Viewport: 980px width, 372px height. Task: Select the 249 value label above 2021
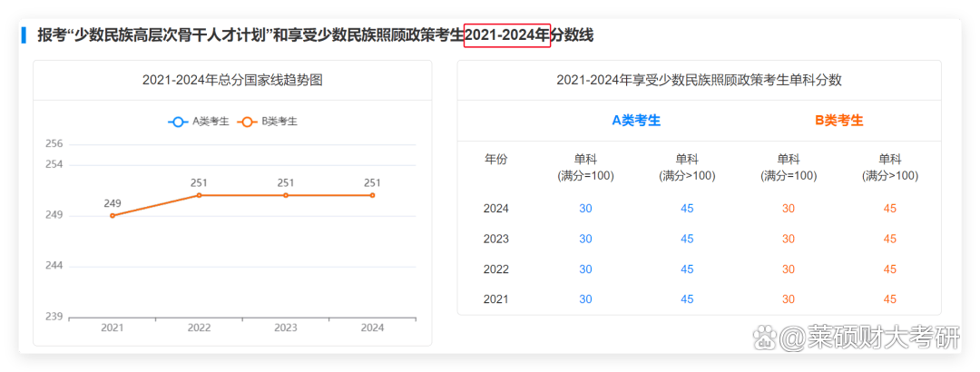(113, 203)
